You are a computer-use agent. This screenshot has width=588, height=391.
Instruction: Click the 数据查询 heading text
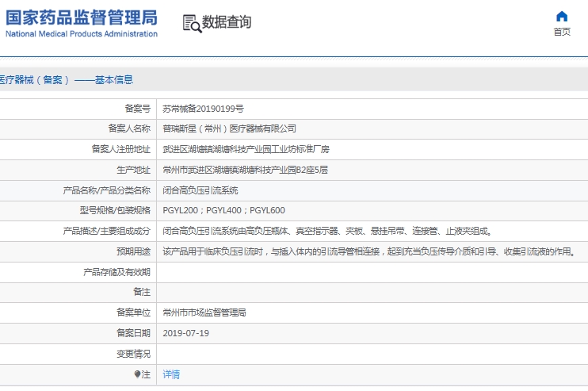pyautogui.click(x=227, y=22)
